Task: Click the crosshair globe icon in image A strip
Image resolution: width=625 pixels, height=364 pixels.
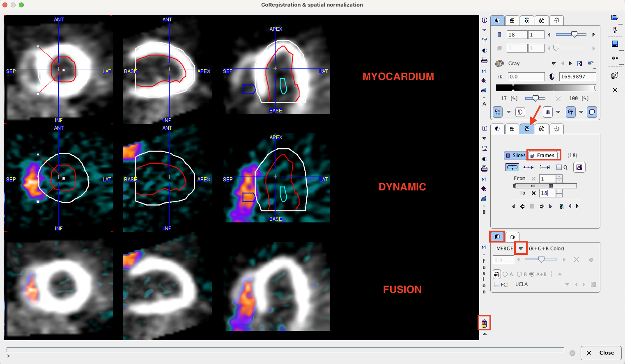Action: coord(484,80)
